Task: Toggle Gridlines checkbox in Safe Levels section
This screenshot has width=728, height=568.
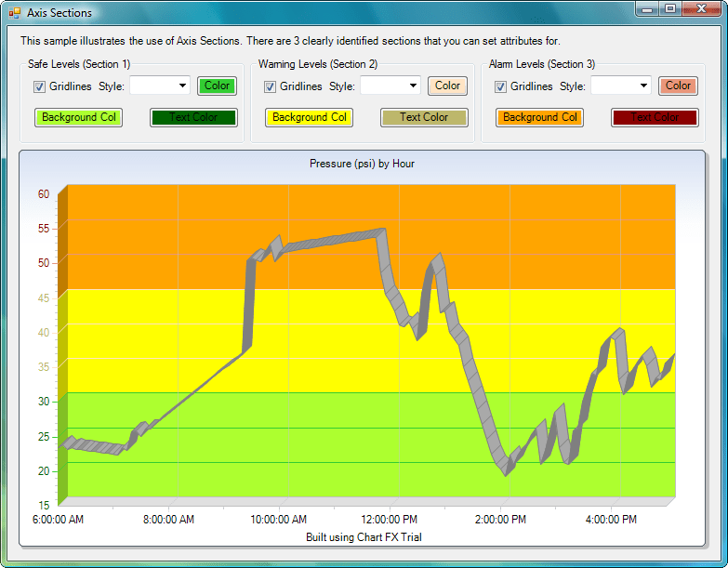Action: 40,86
